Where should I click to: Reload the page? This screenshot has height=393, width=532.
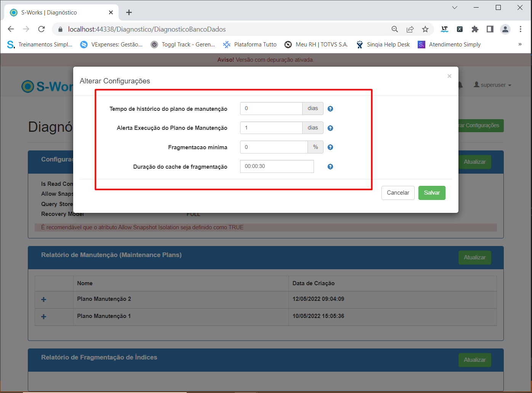(x=42, y=29)
